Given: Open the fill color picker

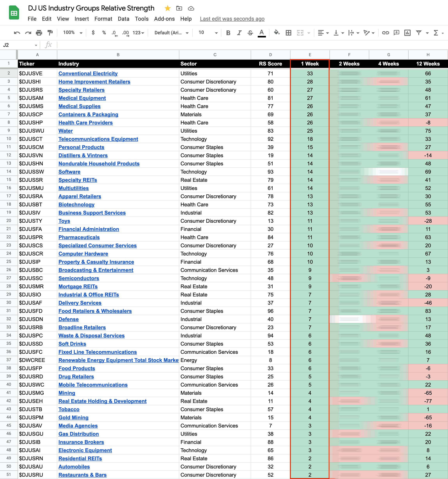Looking at the screenshot, I should click(x=277, y=33).
